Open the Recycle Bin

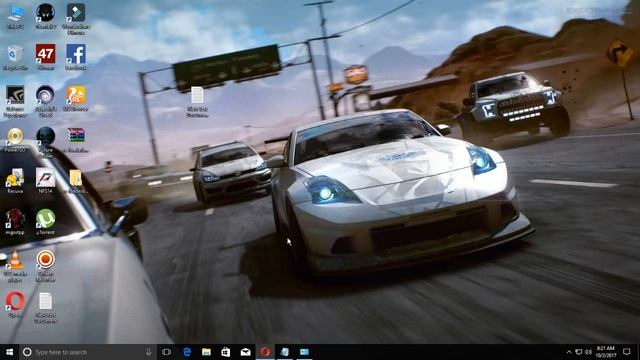click(15, 58)
